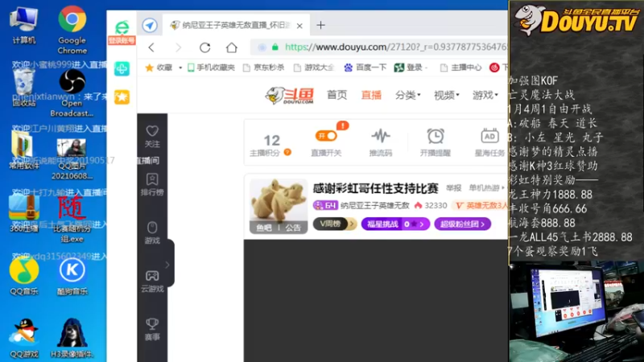644x362 pixels.
Task: Click the 登录 bookmark item
Action: pyautogui.click(x=409, y=68)
